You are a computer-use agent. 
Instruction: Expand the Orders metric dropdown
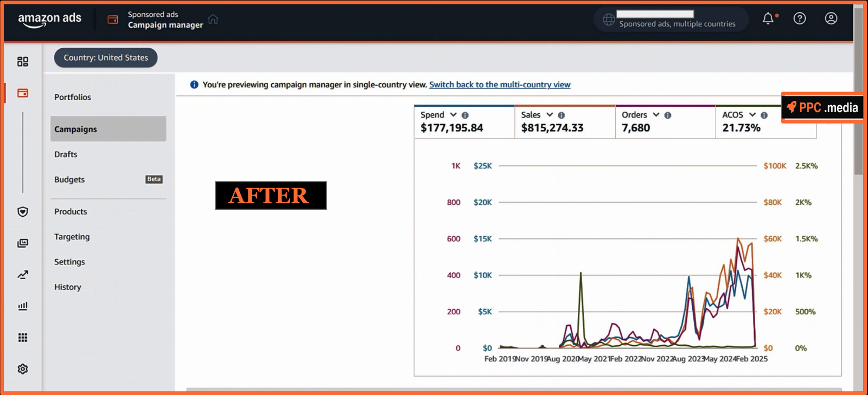(656, 115)
